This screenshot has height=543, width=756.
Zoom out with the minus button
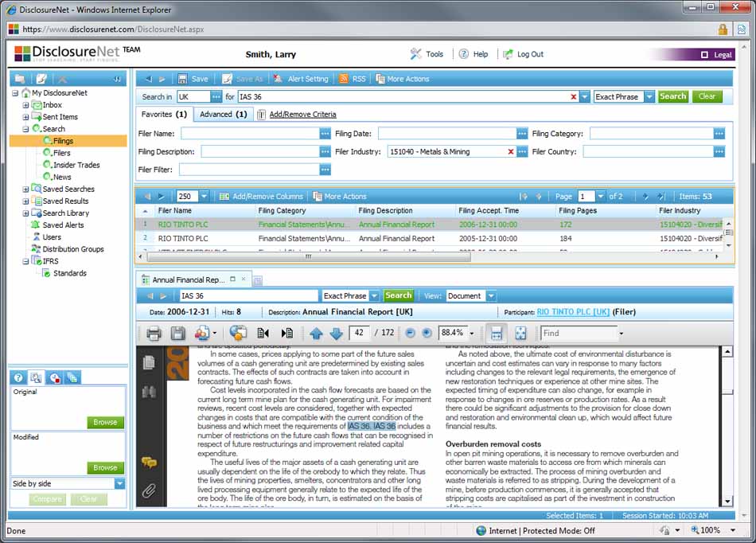pos(410,333)
